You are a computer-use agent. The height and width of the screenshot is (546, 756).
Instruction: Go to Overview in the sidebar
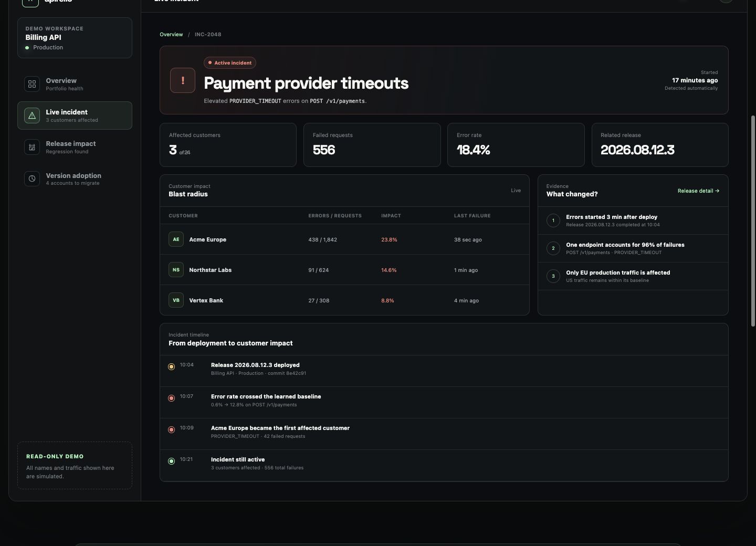pyautogui.click(x=75, y=84)
